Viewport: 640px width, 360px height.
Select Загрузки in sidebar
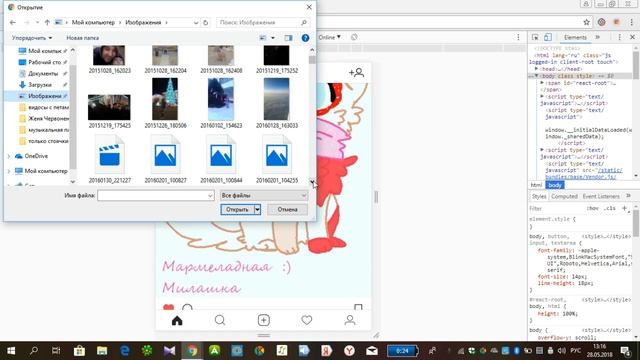coord(40,85)
